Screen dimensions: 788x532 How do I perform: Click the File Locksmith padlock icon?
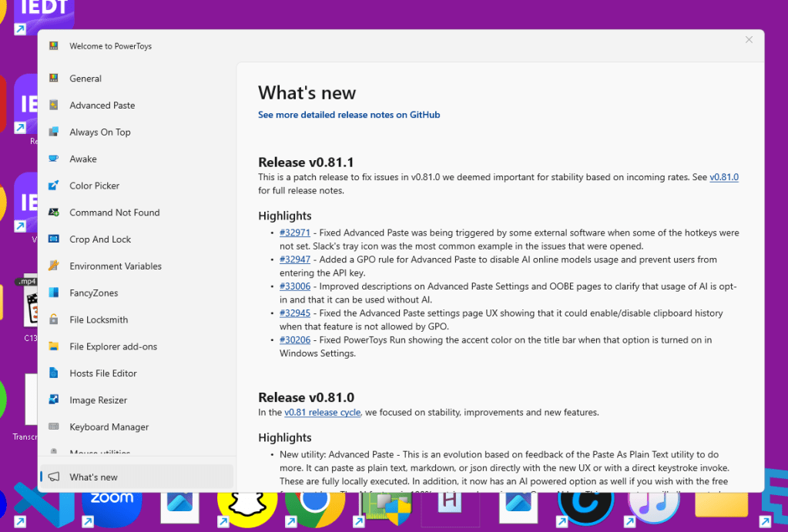tap(54, 320)
